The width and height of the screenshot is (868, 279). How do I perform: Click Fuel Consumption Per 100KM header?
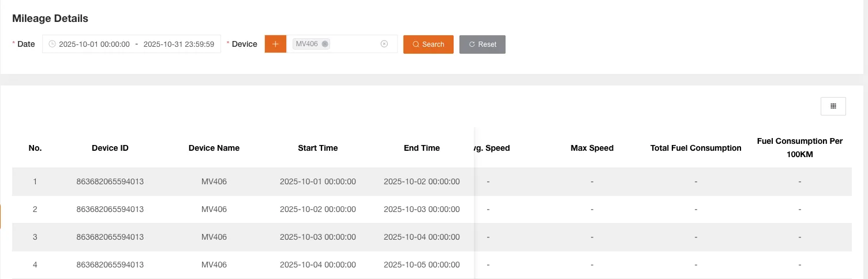pyautogui.click(x=800, y=148)
